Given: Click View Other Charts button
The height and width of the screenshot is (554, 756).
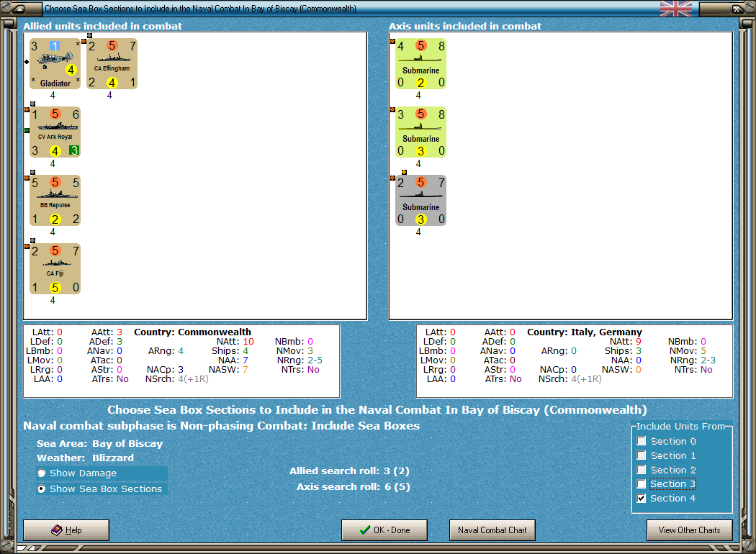Looking at the screenshot, I should pos(690,530).
